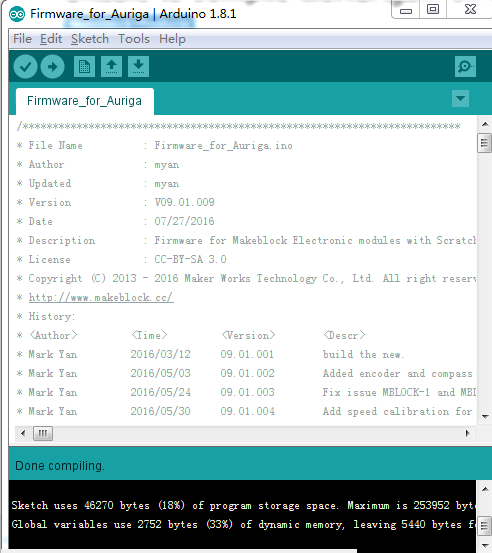Click the 'Author : myan' value
Screen dimensions: 492x553
click(x=167, y=165)
